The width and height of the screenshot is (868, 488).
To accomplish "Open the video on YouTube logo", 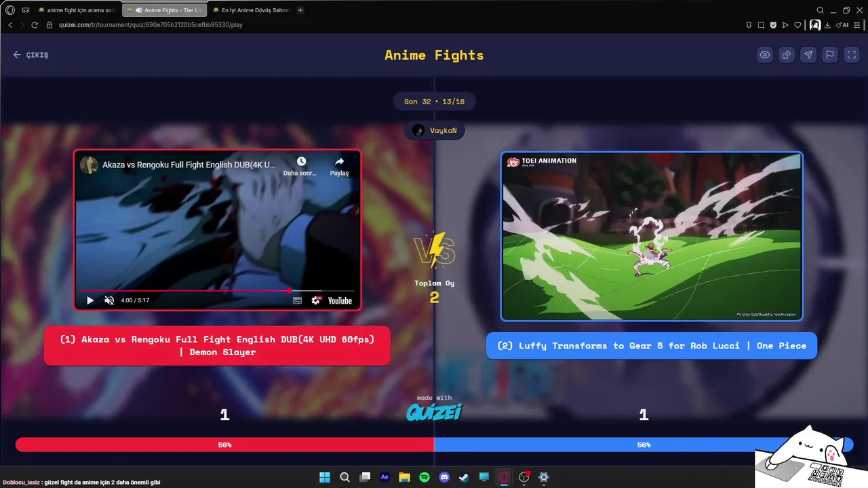I will pyautogui.click(x=340, y=300).
